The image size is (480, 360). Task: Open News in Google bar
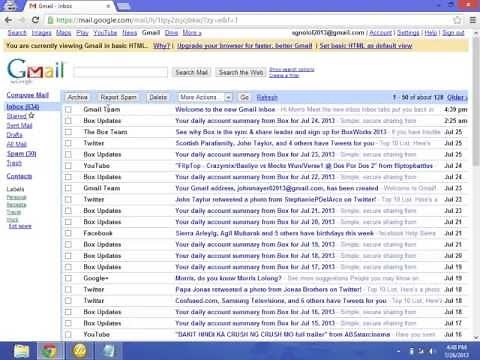click(130, 33)
